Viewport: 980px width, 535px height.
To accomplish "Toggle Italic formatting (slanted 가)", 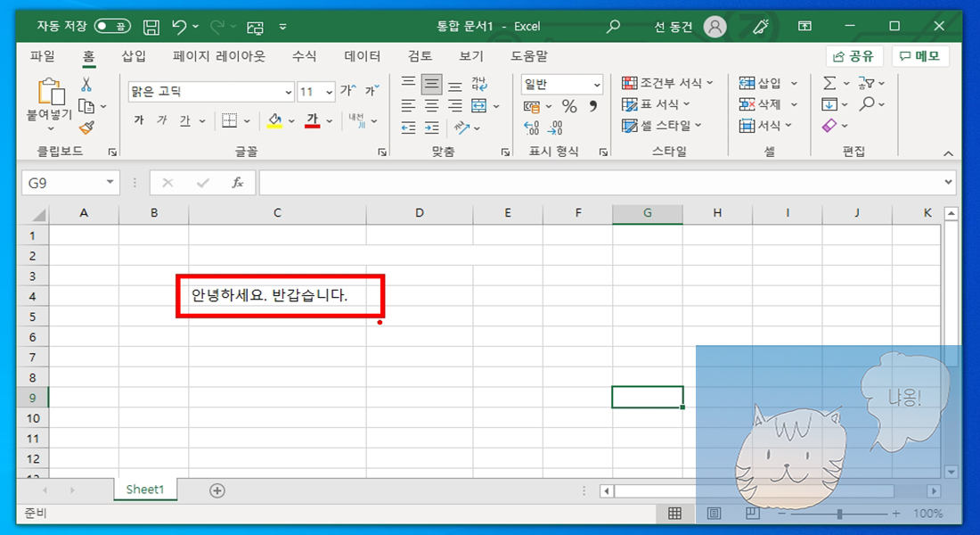I will tap(162, 120).
